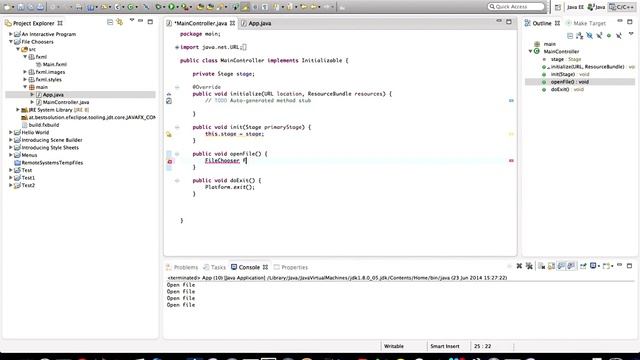Collapse the src folder in Project Explorer
Viewport: 640px width, 360px height.
click(x=18, y=49)
